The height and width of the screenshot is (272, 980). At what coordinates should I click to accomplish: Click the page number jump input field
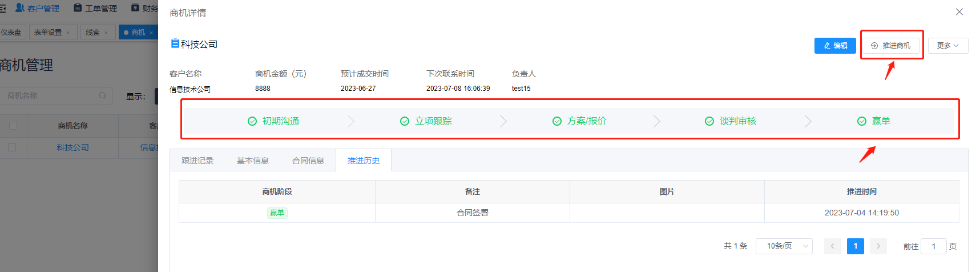click(x=933, y=246)
